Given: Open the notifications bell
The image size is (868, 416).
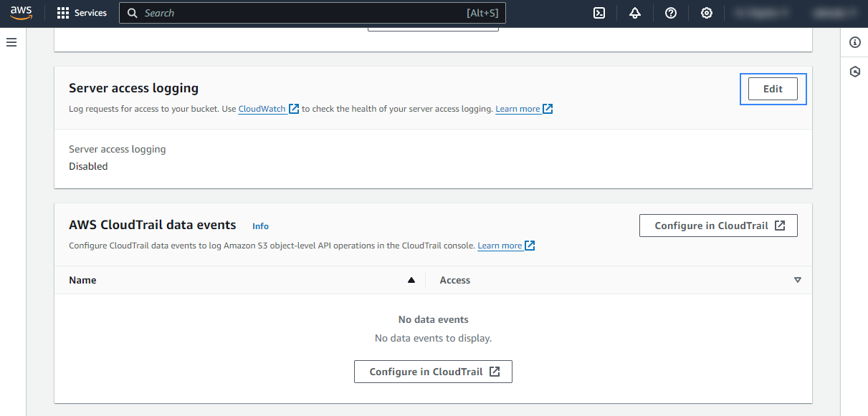Looking at the screenshot, I should (635, 13).
